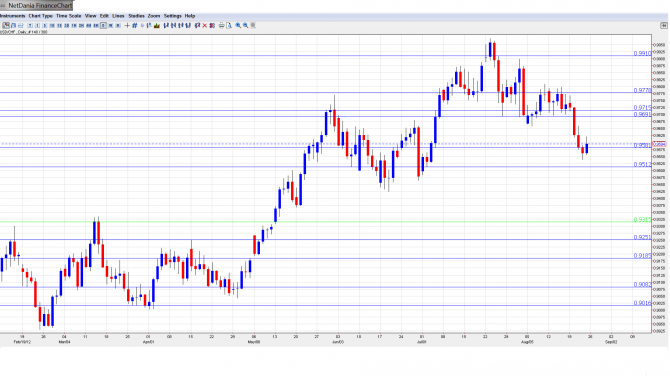The height and width of the screenshot is (376, 670).
Task: Click the red X delete line icon
Action: click(x=204, y=26)
